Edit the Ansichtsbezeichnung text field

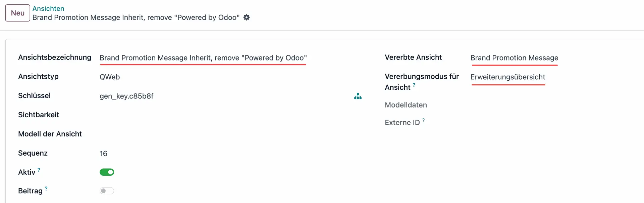(203, 58)
